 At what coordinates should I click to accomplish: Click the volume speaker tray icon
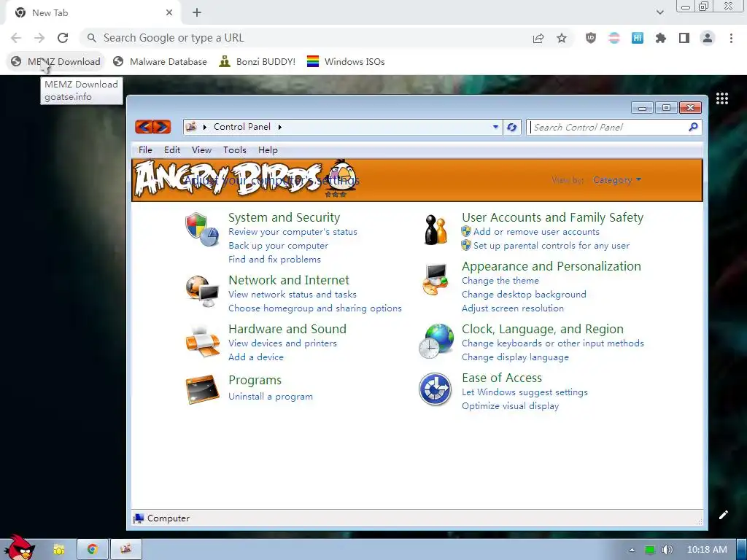667,550
